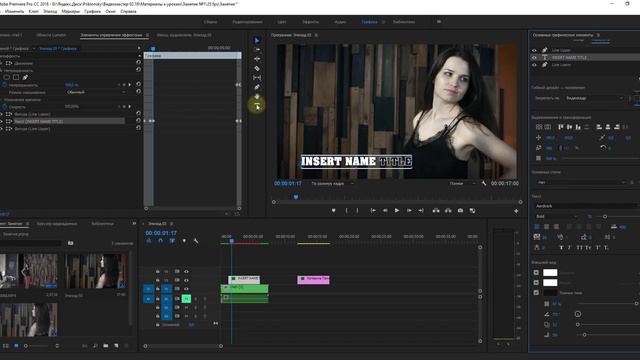The image size is (640, 360).
Task: Toggle visibility of Line Lower layer
Action: tap(534, 64)
